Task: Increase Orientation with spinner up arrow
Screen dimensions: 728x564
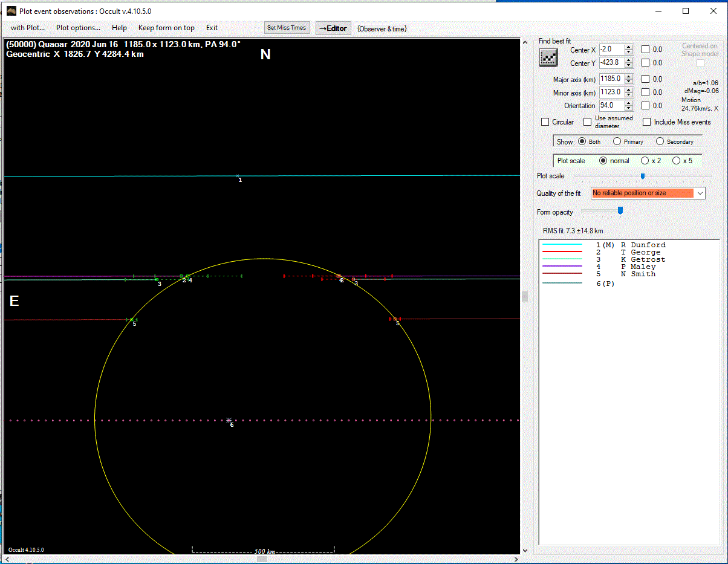Action: point(629,103)
